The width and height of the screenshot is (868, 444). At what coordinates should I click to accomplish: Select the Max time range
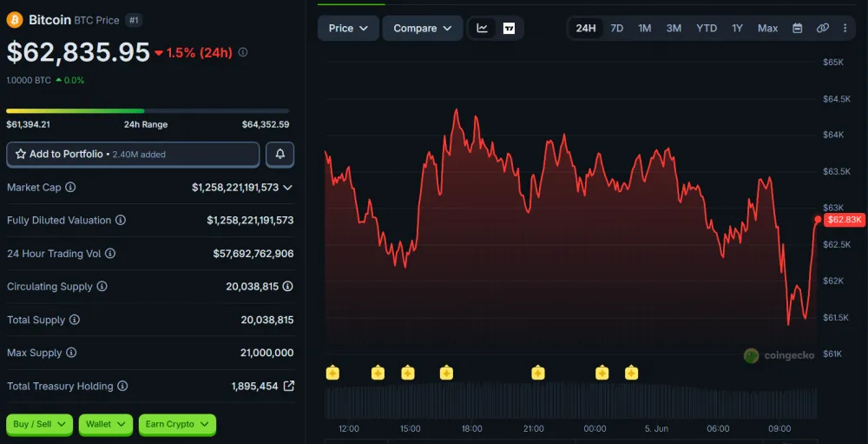pos(768,29)
